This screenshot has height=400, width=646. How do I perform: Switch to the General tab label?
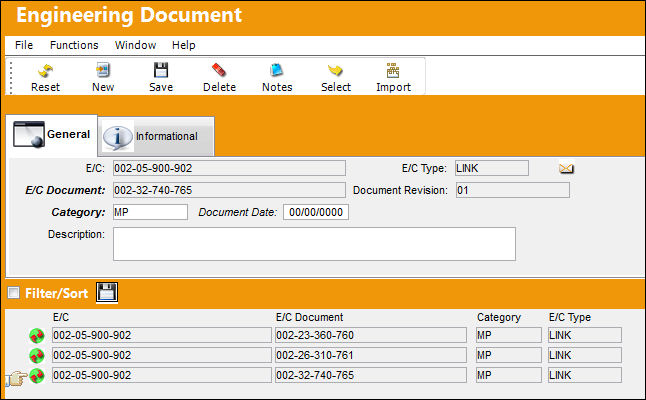tap(68, 134)
